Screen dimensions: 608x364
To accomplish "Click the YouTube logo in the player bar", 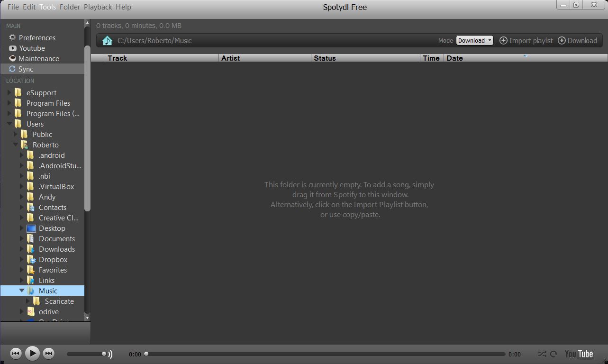I will click(x=579, y=354).
